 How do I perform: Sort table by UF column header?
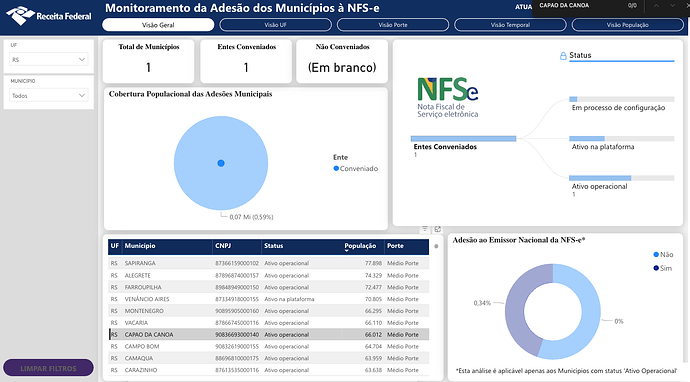pyautogui.click(x=114, y=246)
